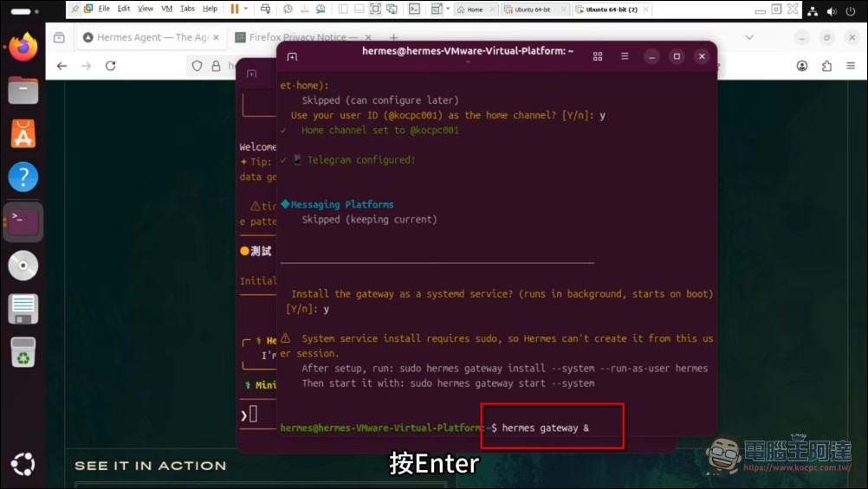Open the Files manager in dock
868x489 pixels.
(x=23, y=90)
